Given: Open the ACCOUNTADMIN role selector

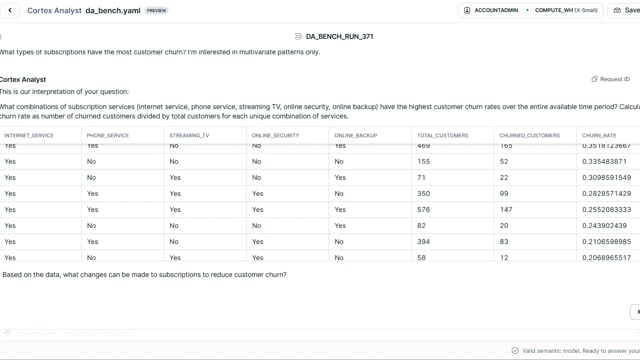Looking at the screenshot, I should pyautogui.click(x=496, y=10).
